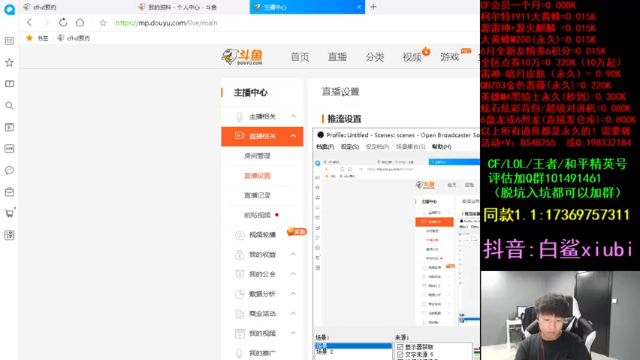
Task: Open 档案(F) menu in OBS screenshot
Action: 325,147
